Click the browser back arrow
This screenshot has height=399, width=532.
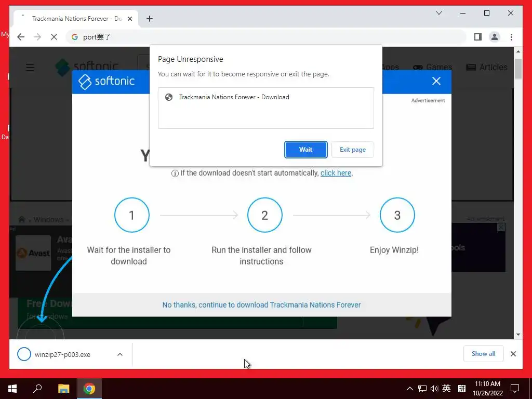[x=21, y=37]
